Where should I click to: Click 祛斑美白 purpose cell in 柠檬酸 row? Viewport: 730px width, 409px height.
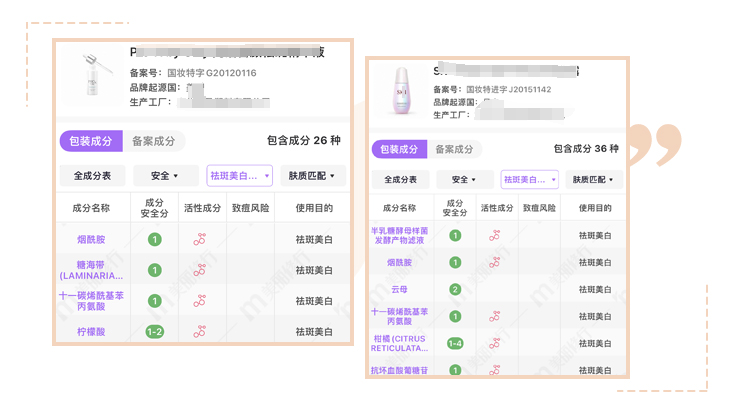pyautogui.click(x=314, y=332)
